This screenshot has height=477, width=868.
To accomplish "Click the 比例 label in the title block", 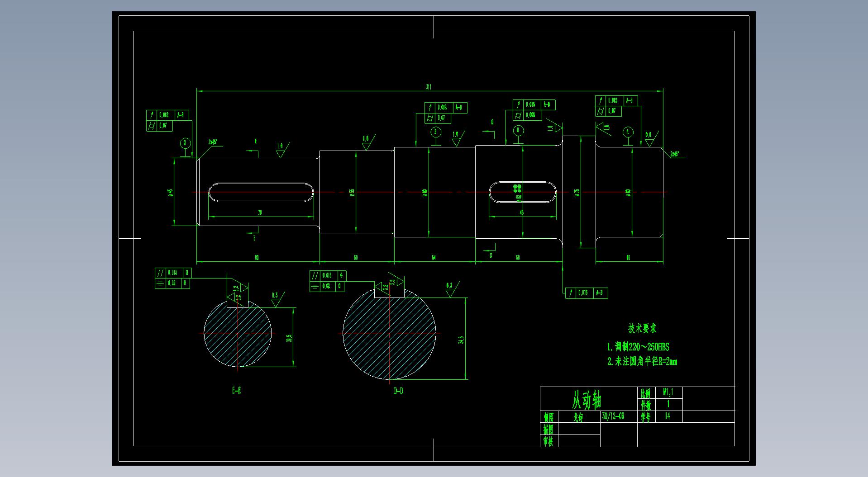I will (x=645, y=393).
